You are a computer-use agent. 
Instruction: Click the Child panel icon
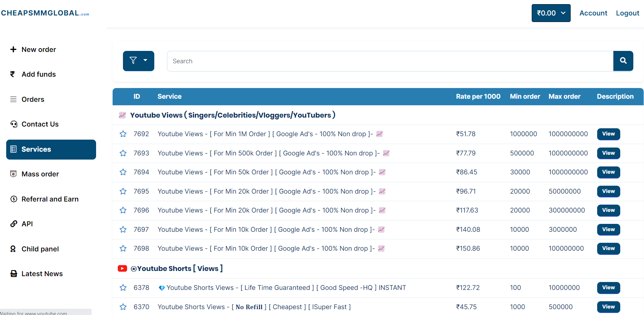[x=13, y=249]
